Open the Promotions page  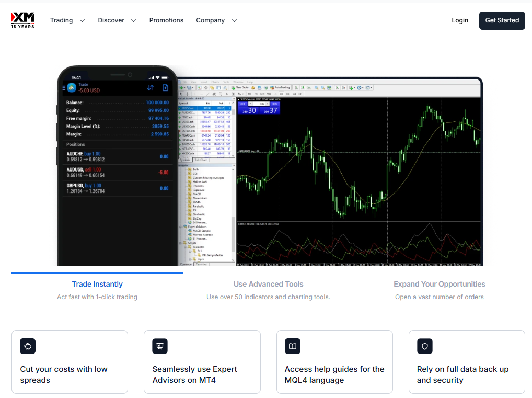(166, 20)
